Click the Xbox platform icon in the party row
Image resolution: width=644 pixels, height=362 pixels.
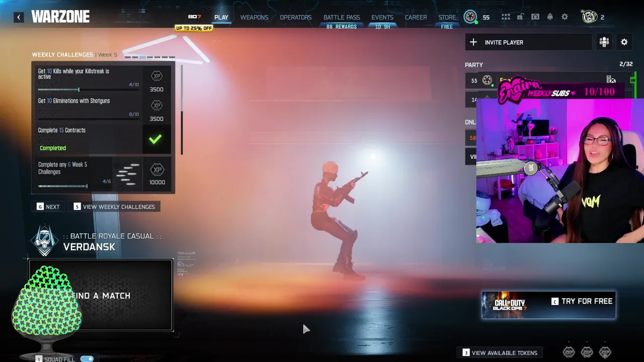[611, 80]
